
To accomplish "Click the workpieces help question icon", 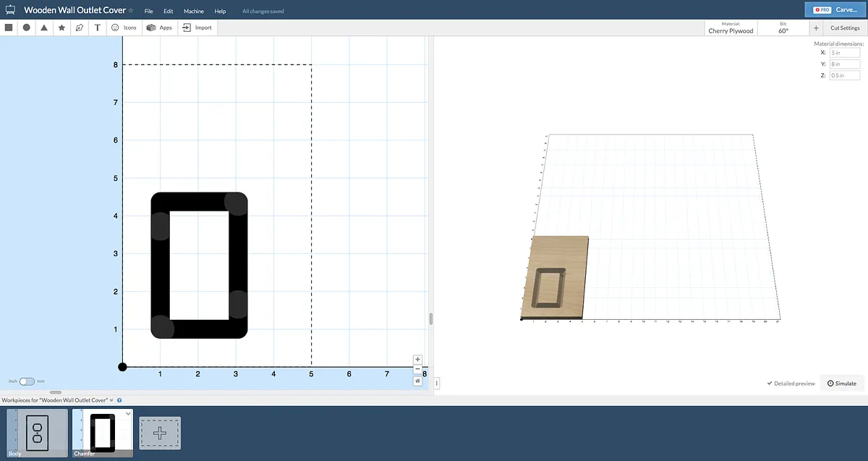I will click(119, 399).
